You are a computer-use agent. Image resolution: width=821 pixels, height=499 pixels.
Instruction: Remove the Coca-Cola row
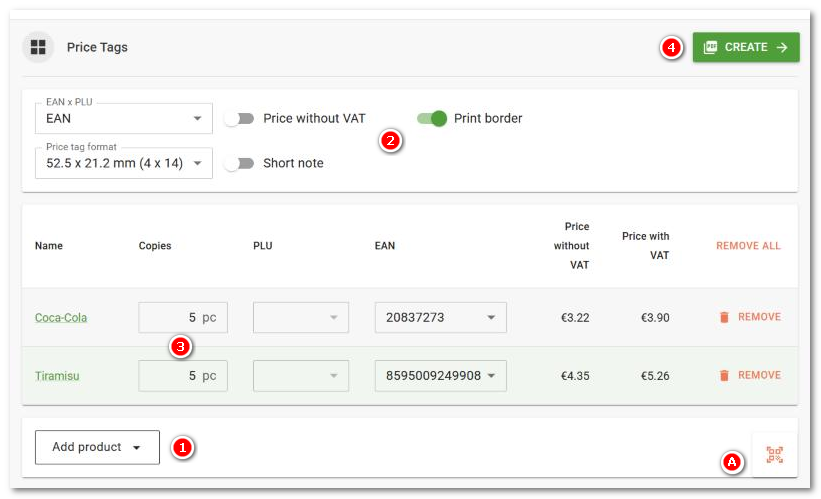pyautogui.click(x=750, y=317)
